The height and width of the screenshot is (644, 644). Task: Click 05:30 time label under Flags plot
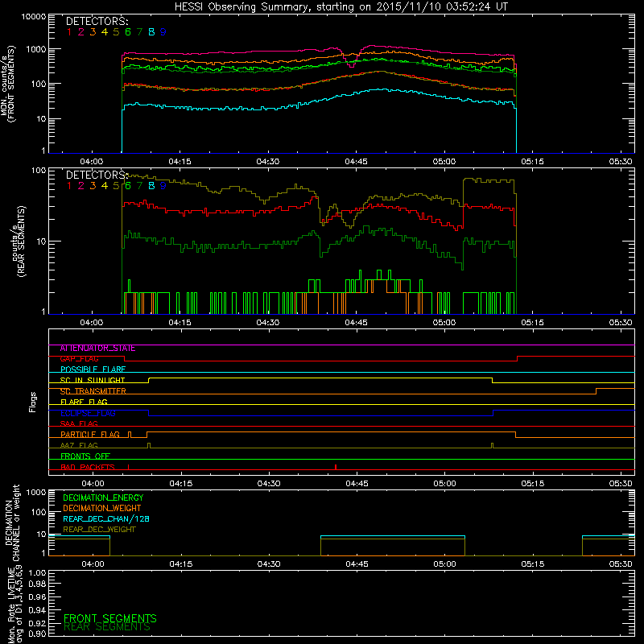(620, 484)
